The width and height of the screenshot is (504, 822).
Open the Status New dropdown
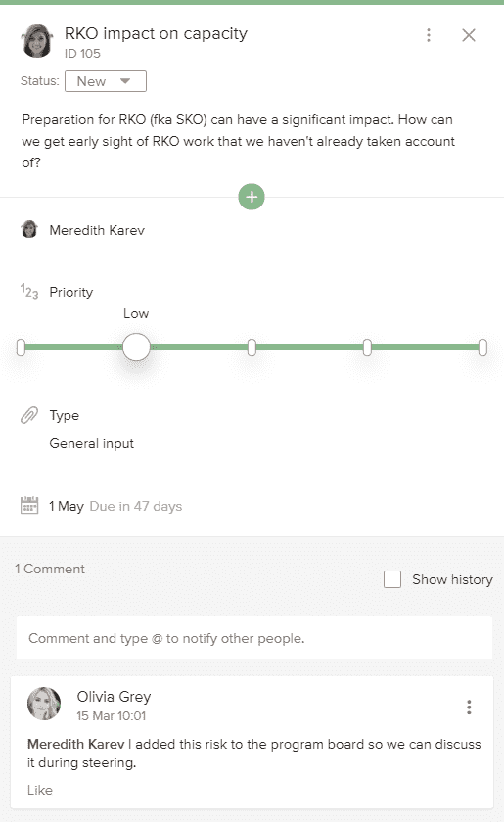(x=106, y=81)
